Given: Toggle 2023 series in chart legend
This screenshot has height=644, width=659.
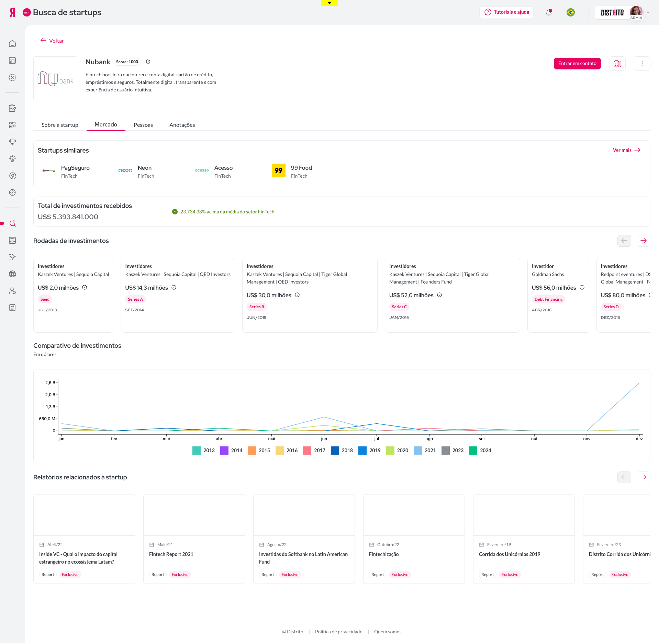Looking at the screenshot, I should tap(453, 451).
